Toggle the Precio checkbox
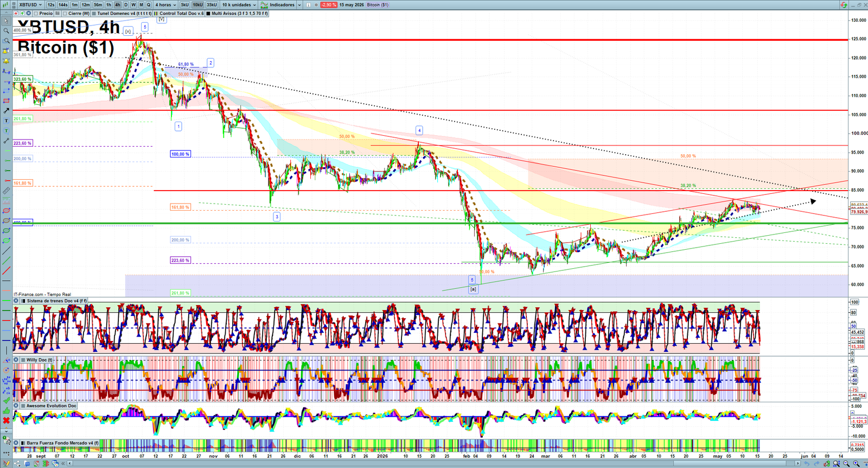 (36, 13)
